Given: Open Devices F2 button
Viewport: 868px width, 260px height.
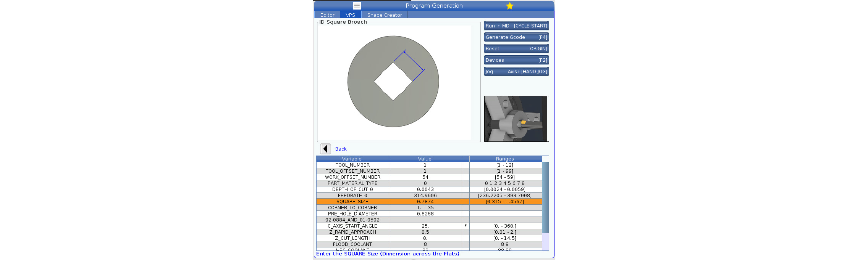Looking at the screenshot, I should (516, 60).
